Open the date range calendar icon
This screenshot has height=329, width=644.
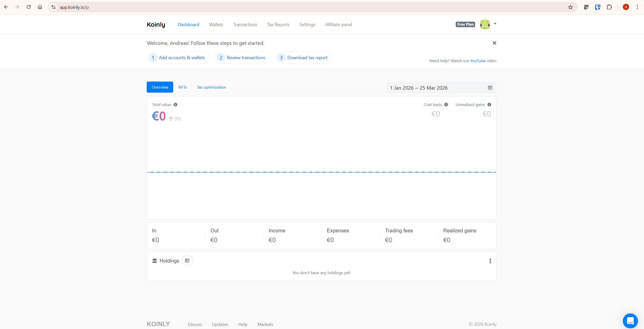(490, 88)
